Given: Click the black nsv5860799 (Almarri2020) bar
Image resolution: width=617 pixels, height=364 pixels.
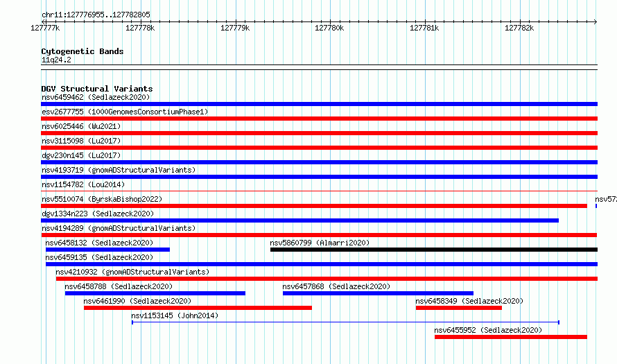Looking at the screenshot, I should click(x=434, y=250).
